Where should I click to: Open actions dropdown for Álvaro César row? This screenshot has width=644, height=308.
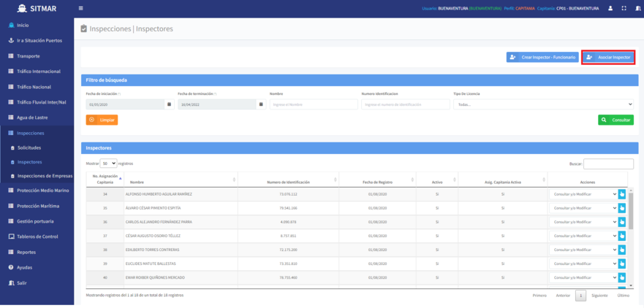pos(585,208)
